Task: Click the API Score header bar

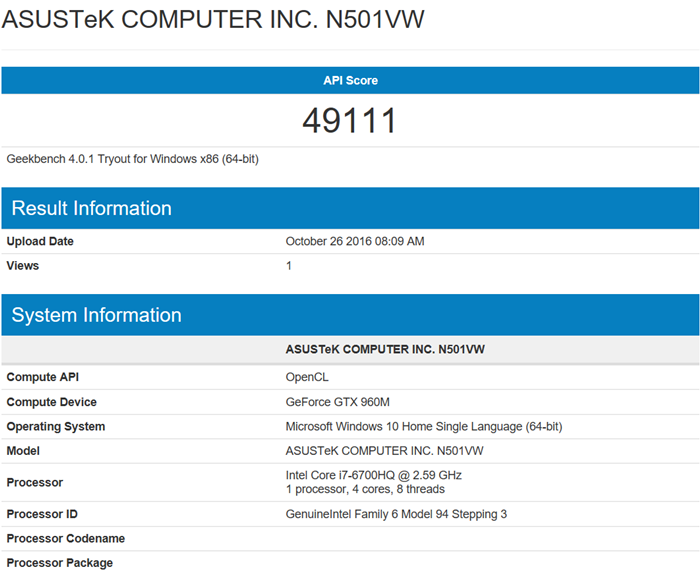Action: pos(350,80)
